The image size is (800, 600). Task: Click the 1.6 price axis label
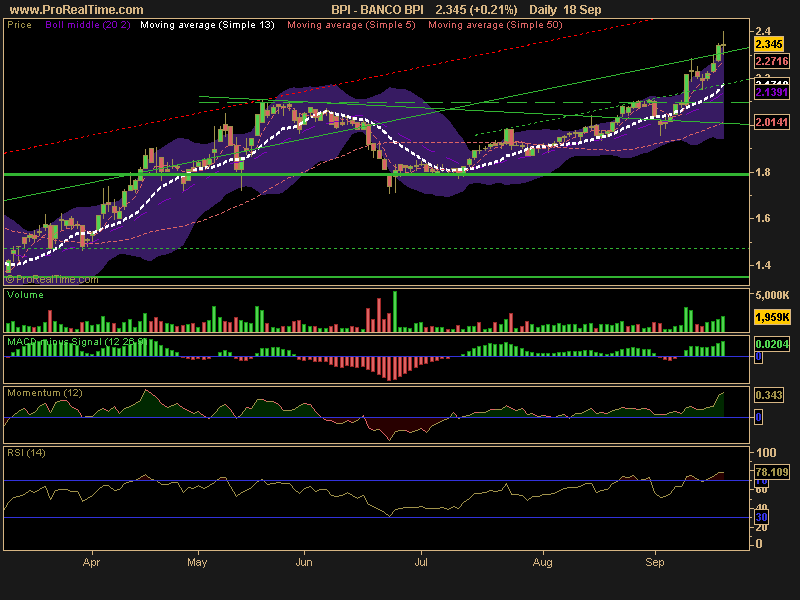point(763,218)
